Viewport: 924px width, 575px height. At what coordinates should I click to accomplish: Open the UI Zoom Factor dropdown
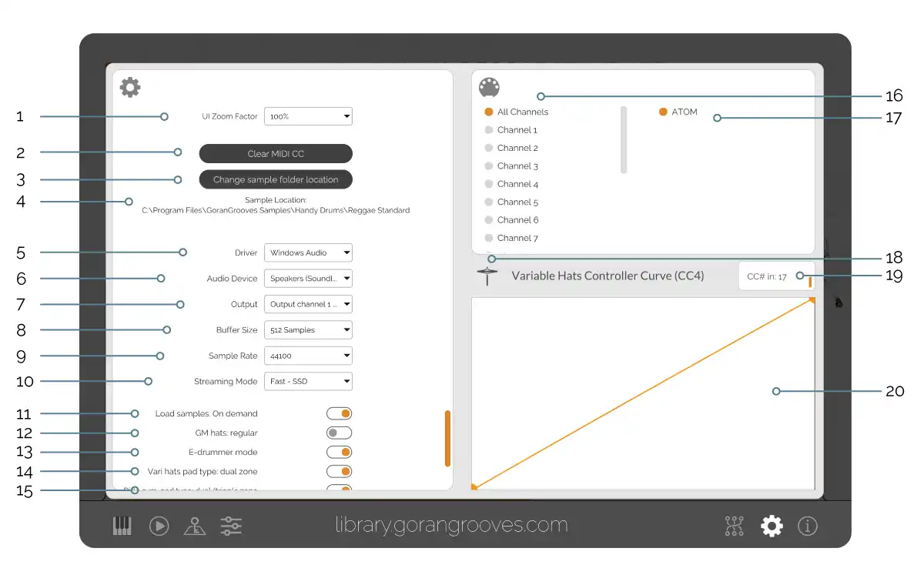[x=308, y=116]
